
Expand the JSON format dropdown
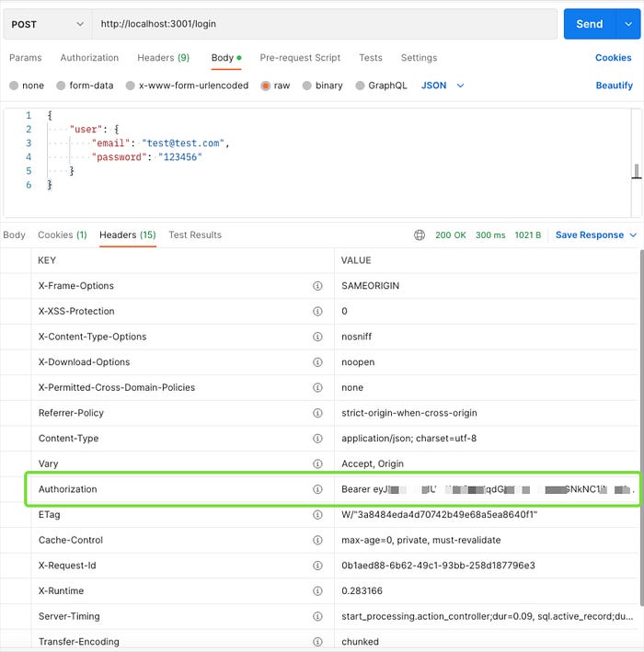tap(443, 86)
